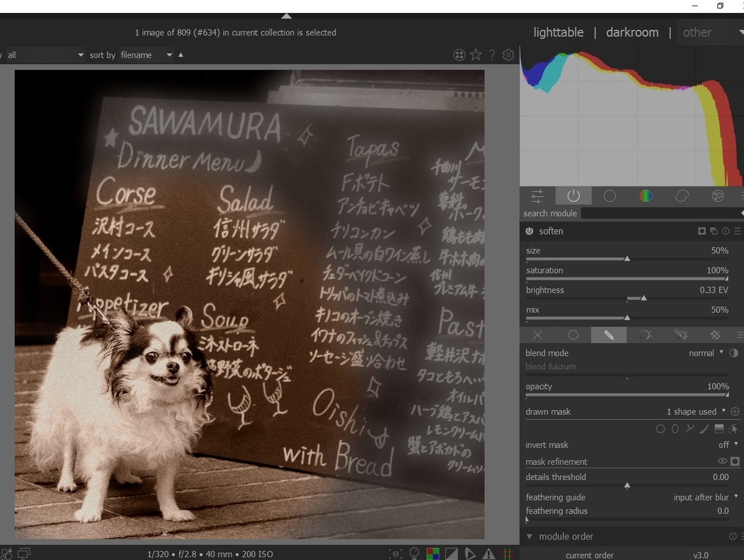
Task: Toggle display of mask overlay square icon
Action: click(x=735, y=462)
